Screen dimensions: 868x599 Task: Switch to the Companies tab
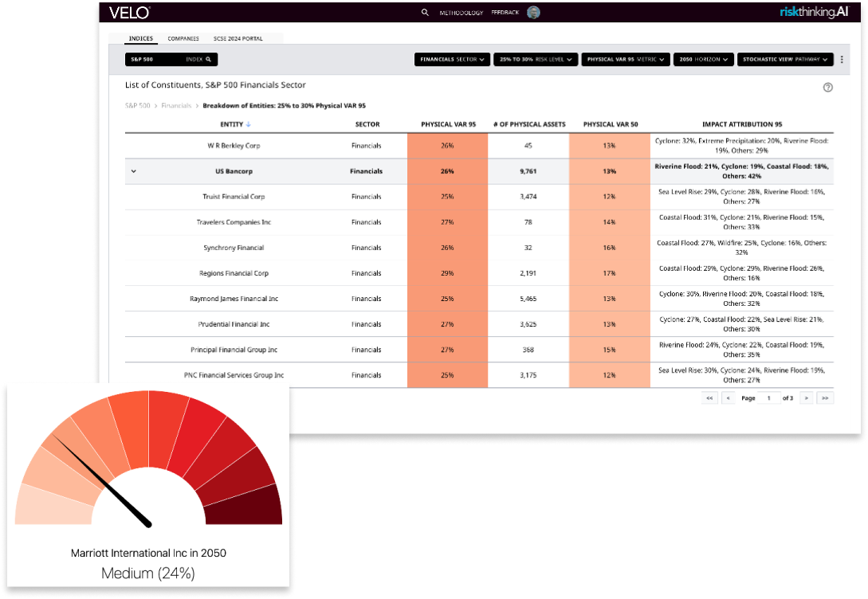click(x=183, y=39)
